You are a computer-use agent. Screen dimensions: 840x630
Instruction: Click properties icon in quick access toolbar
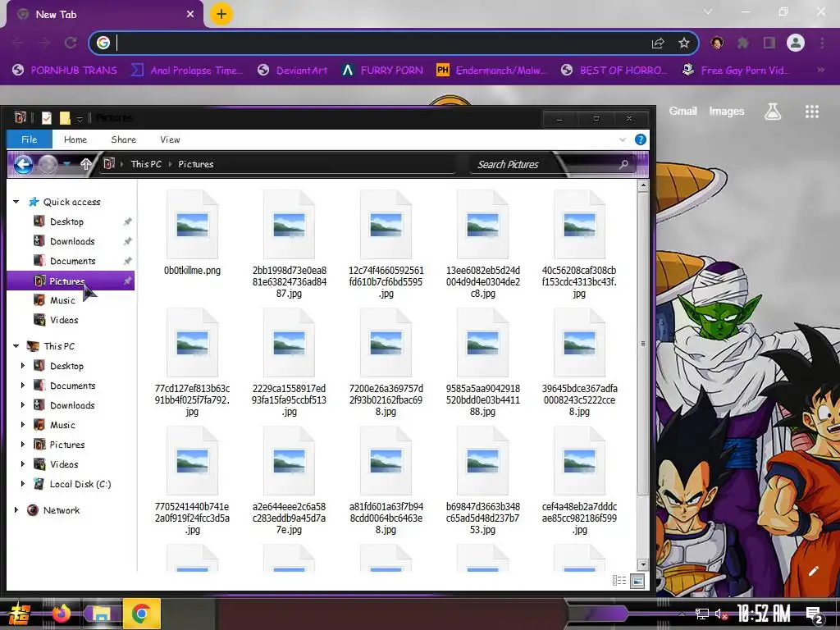click(x=47, y=118)
